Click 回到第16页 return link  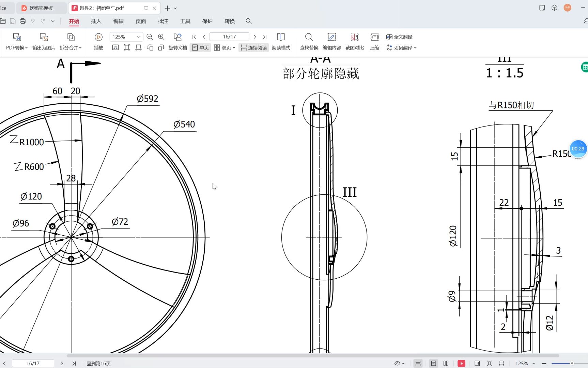98,364
